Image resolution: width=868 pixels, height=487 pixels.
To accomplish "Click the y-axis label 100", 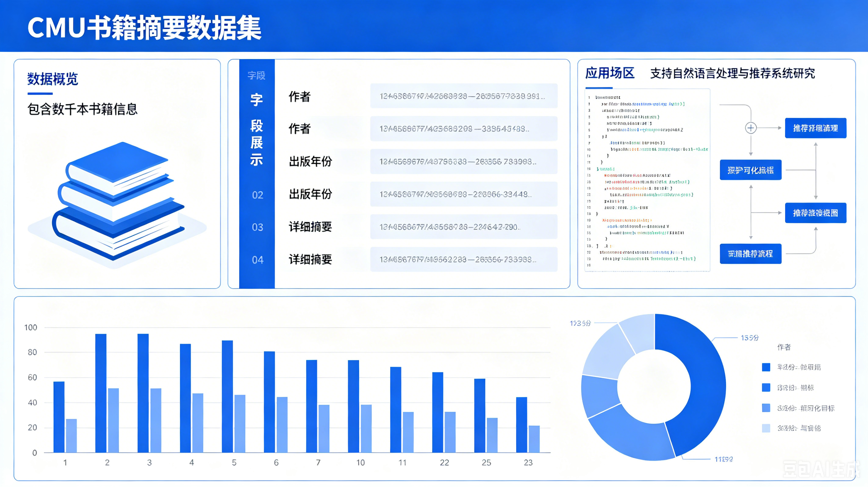I will click(31, 327).
